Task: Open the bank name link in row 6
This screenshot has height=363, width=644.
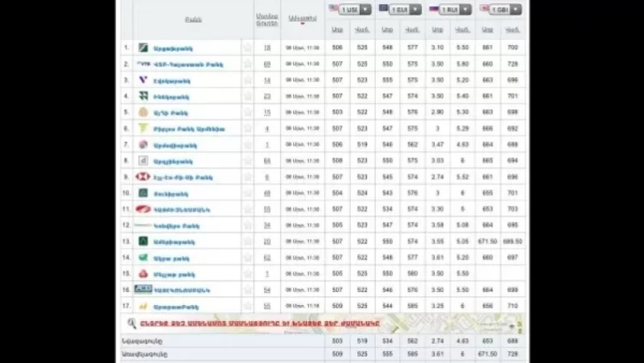Action: 190,128
